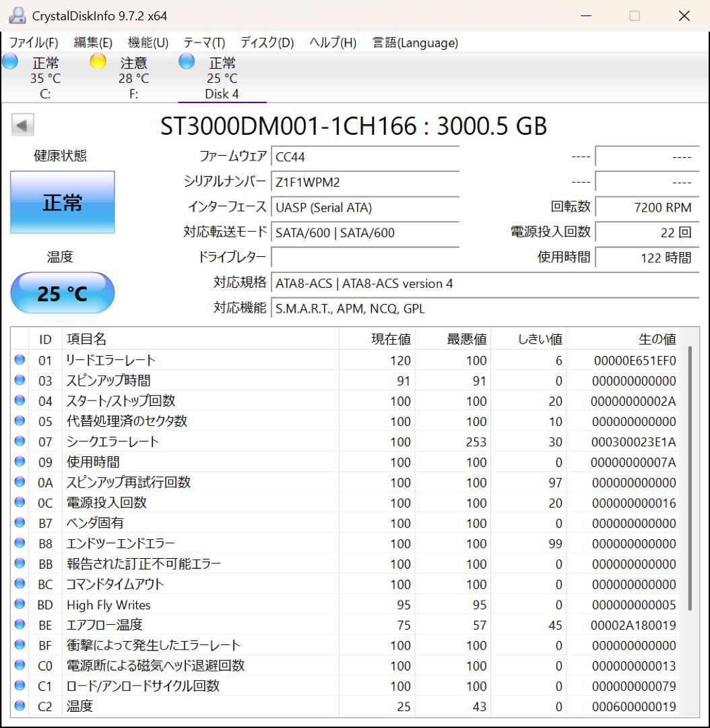The image size is (710, 728).
Task: Open the 編集(E) menu
Action: (93, 42)
